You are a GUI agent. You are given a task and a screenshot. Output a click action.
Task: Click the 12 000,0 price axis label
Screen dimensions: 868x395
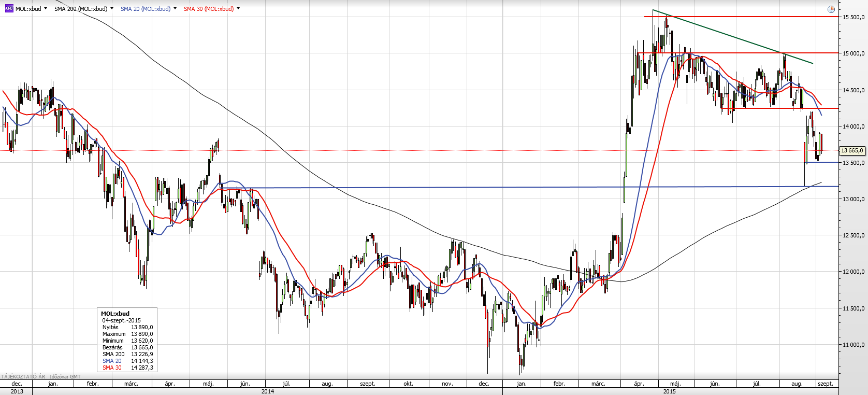click(x=853, y=272)
